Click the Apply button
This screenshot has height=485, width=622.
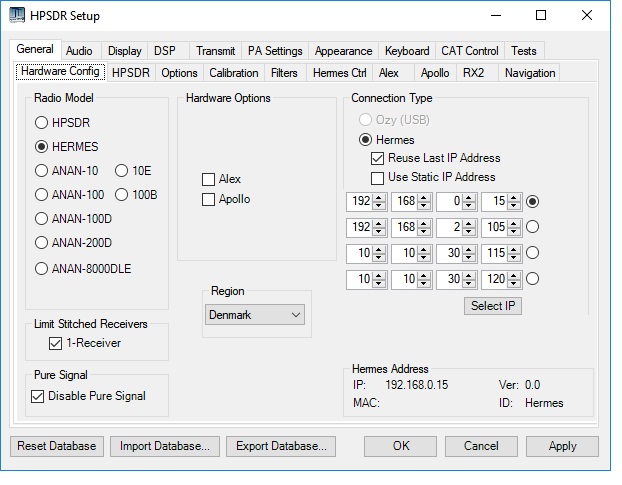[562, 446]
